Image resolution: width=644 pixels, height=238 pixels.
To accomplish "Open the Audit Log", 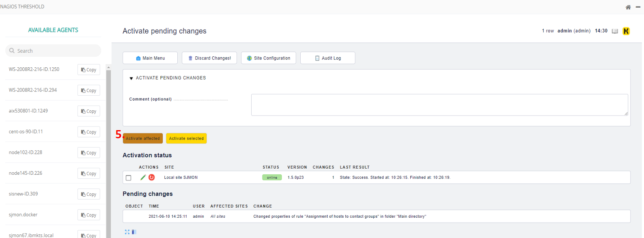I will click(x=327, y=58).
